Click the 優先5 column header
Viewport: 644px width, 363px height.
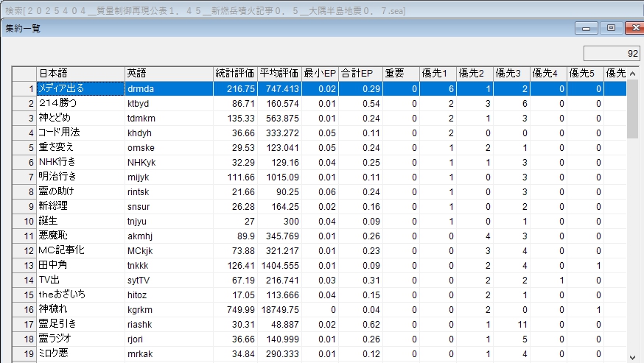click(585, 74)
